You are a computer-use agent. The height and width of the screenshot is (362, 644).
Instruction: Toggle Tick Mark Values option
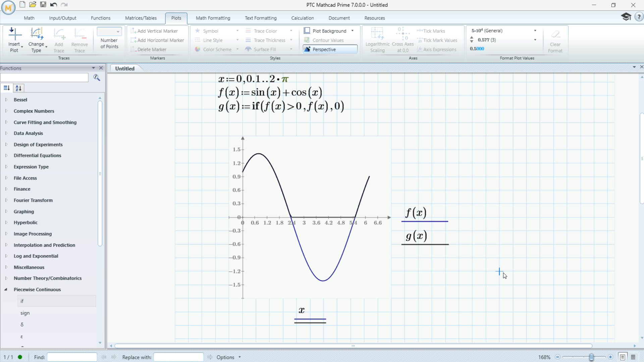point(437,40)
